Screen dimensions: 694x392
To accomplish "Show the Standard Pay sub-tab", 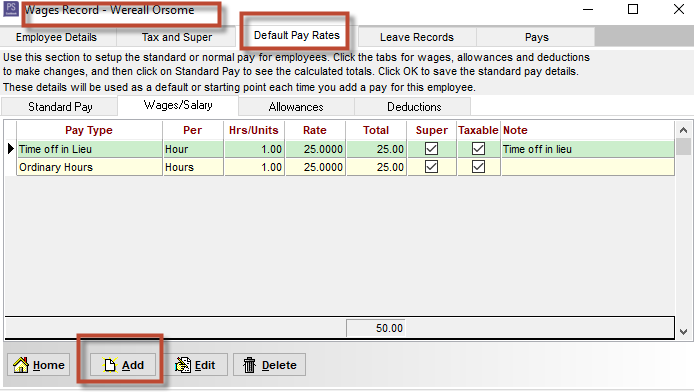I will (x=60, y=107).
